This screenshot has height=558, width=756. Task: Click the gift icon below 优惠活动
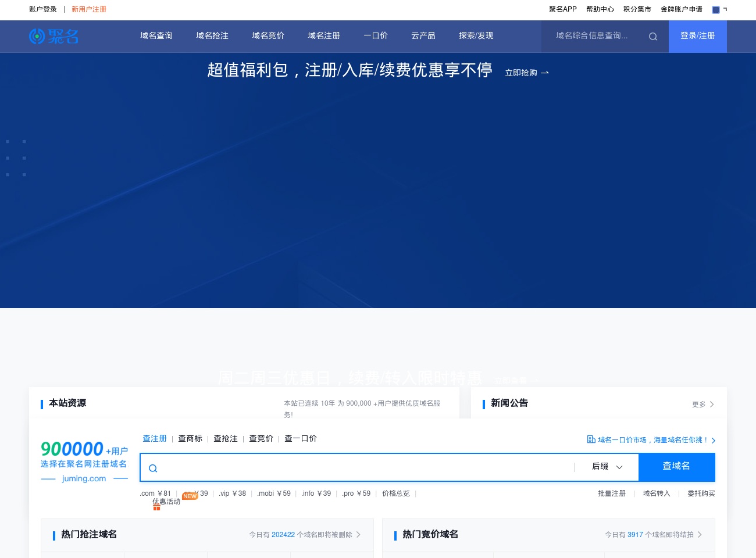coord(156,507)
